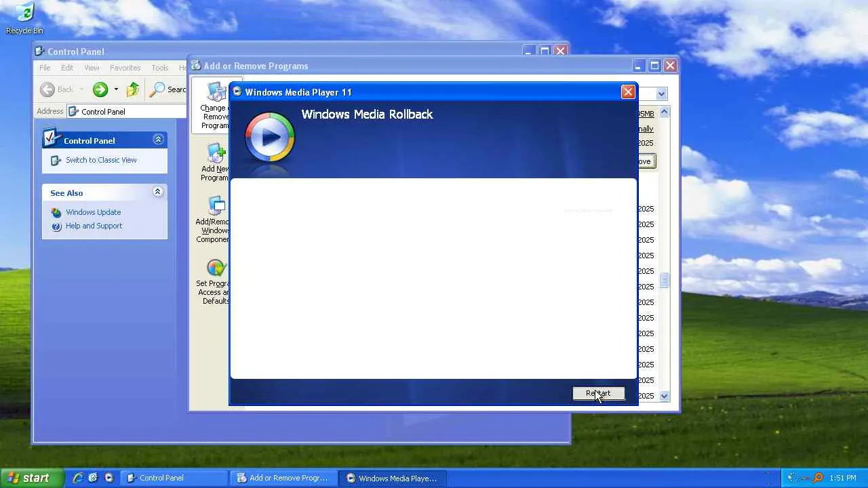Click the Search magnifier in Control Panel toolbar
868x488 pixels.
[x=157, y=89]
